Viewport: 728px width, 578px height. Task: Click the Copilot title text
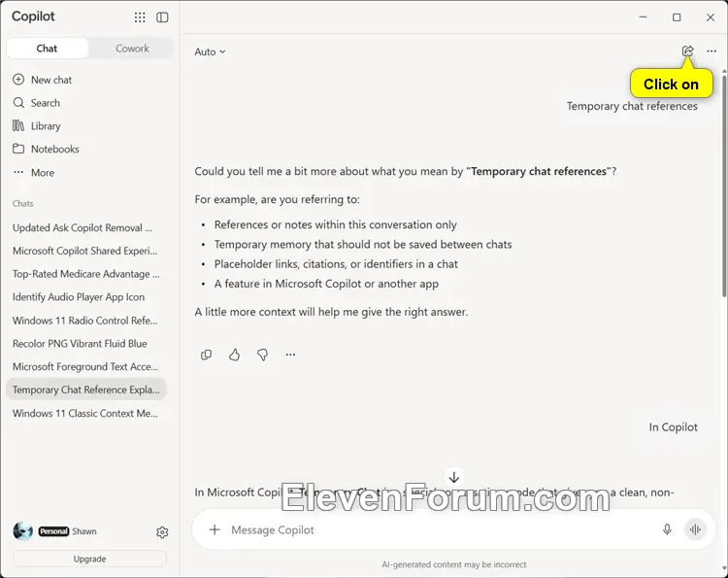click(x=33, y=17)
